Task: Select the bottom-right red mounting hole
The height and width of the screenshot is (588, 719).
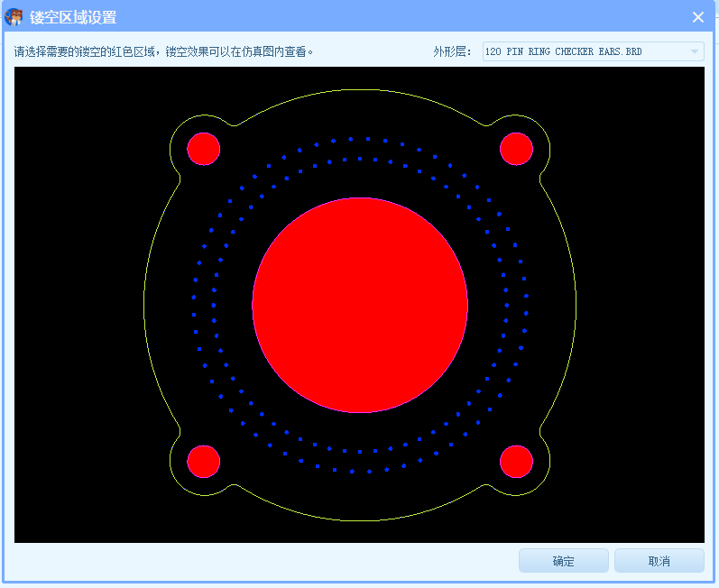Action: click(x=516, y=462)
